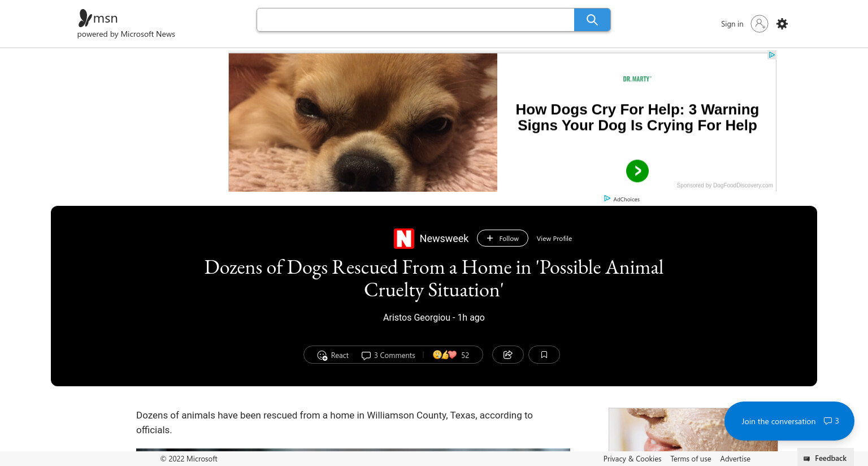Open the Privacy & Cookies link

pos(632,459)
